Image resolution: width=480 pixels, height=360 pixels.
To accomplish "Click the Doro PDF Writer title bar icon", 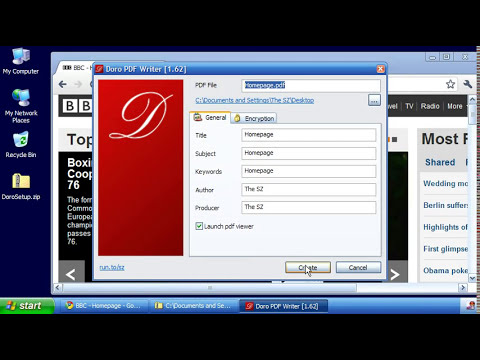I will click(x=99, y=69).
